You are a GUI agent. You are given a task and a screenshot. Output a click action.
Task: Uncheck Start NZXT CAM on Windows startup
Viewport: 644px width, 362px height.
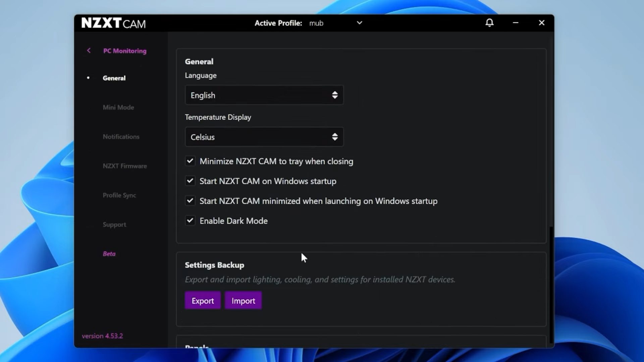[190, 181]
